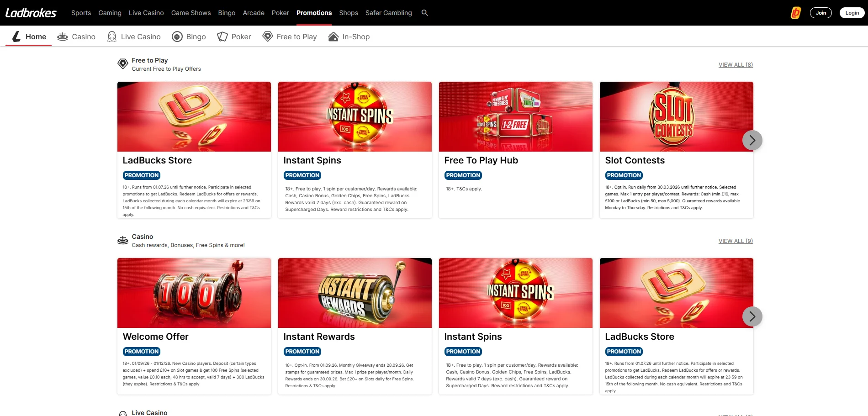Viewport: 868px width, 416px height.
Task: Switch to the Casino promotions tab
Action: [76, 37]
